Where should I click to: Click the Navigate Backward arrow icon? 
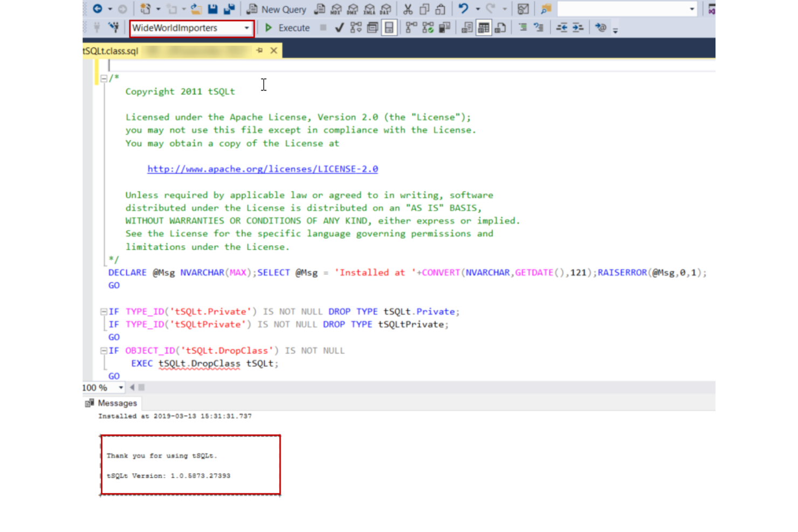pyautogui.click(x=98, y=9)
